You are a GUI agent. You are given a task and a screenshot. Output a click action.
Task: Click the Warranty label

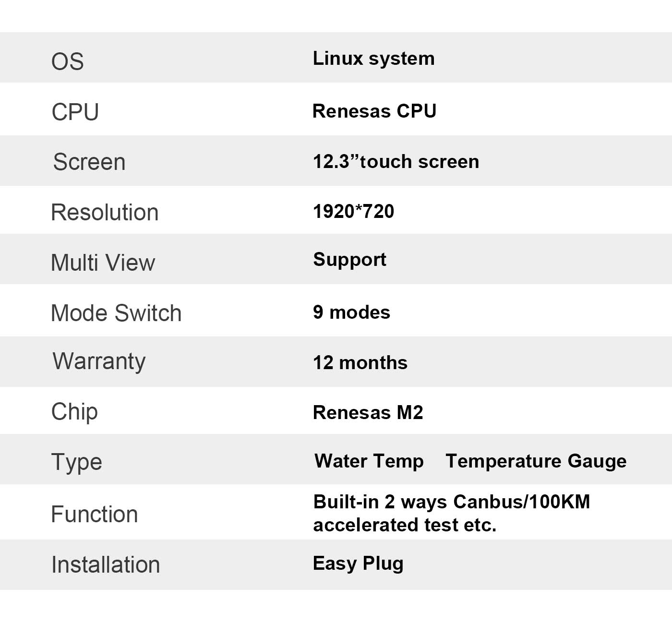(99, 361)
